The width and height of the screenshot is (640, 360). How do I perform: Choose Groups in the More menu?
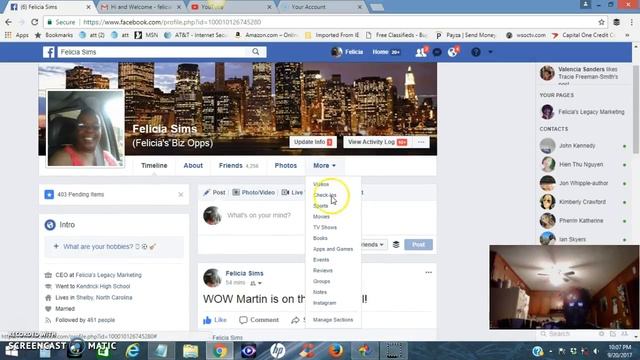pyautogui.click(x=321, y=281)
